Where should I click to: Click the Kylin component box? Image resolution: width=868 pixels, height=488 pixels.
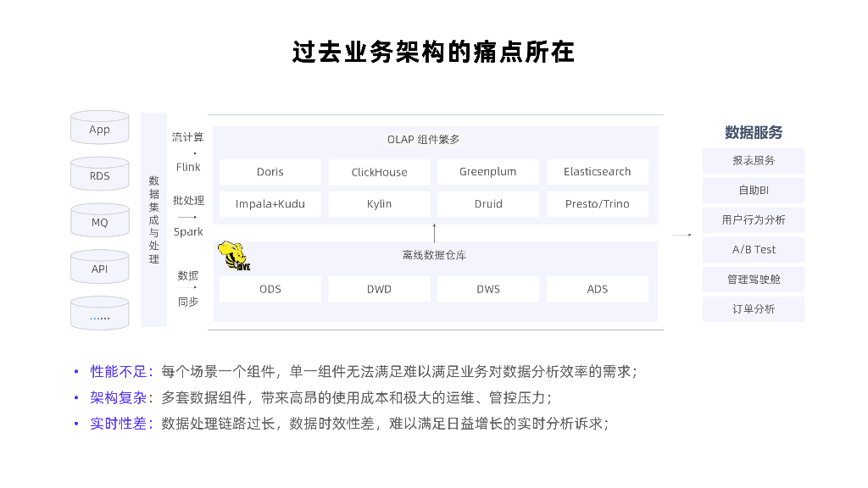click(x=379, y=204)
